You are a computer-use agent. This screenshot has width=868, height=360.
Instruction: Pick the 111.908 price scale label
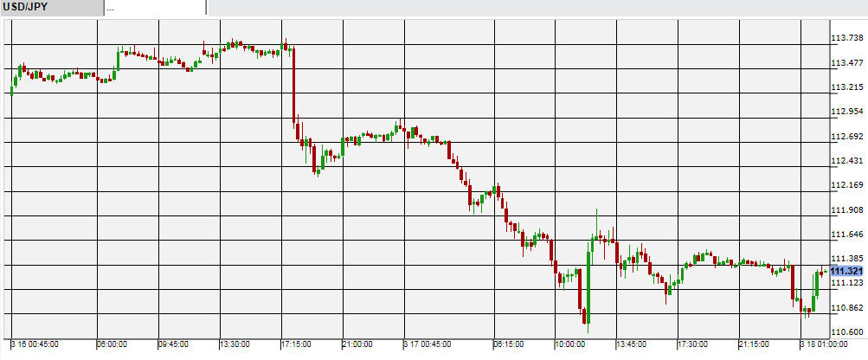pyautogui.click(x=845, y=210)
